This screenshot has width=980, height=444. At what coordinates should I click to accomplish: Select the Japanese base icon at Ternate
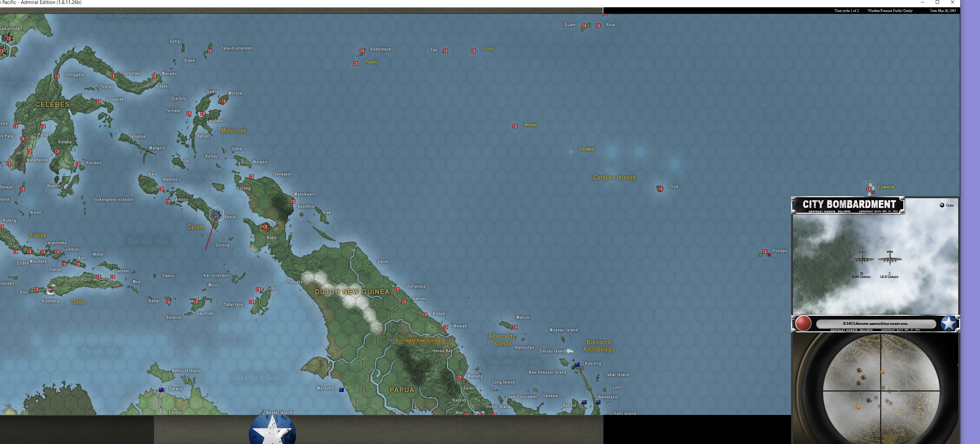(189, 114)
